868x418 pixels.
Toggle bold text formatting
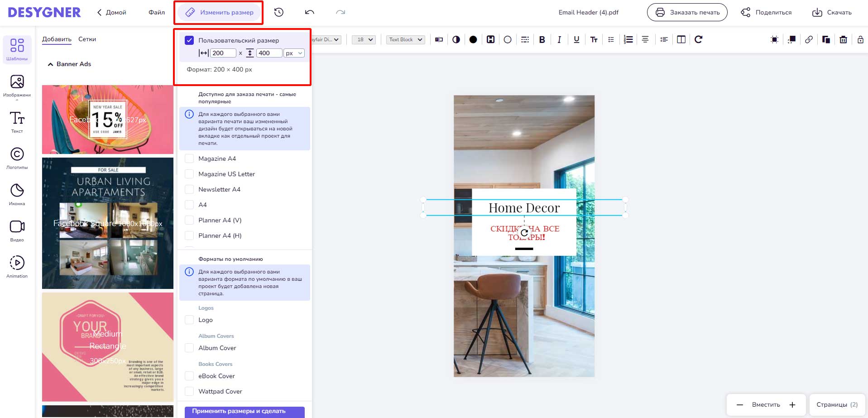(542, 39)
